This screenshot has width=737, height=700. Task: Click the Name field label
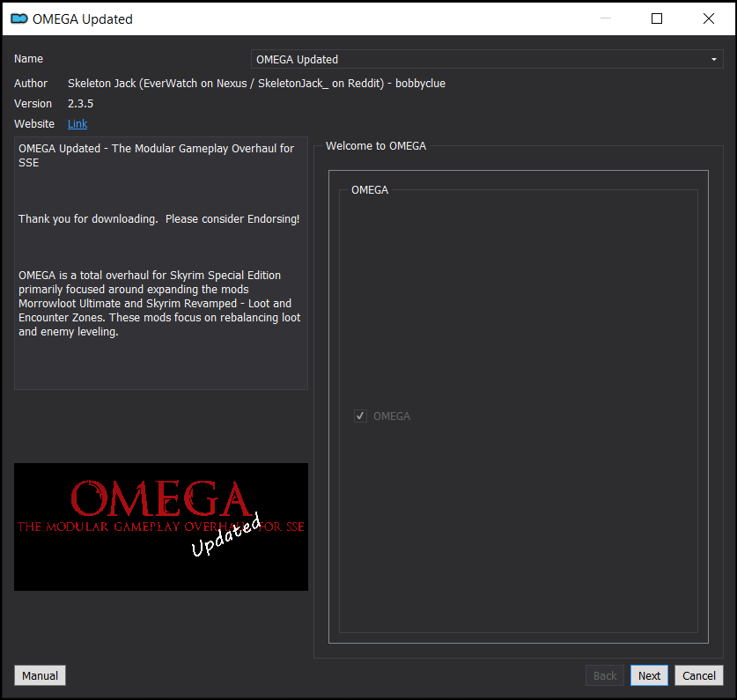[29, 59]
